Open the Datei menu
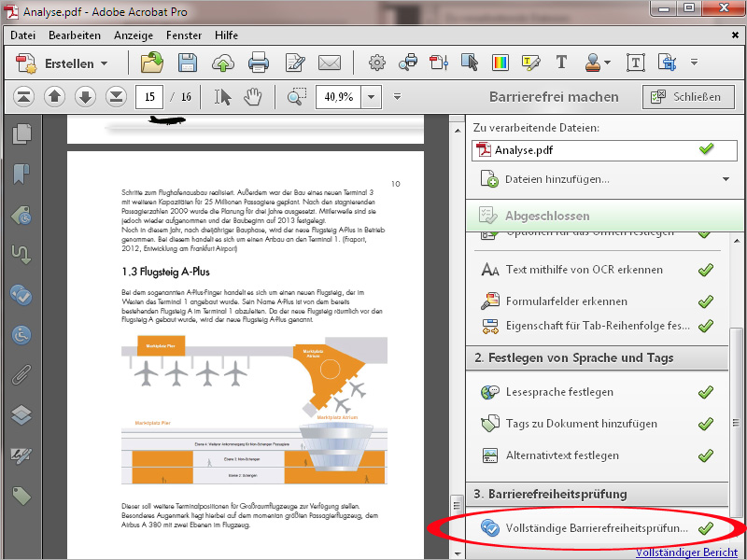This screenshot has height=560, width=747. pos(22,35)
